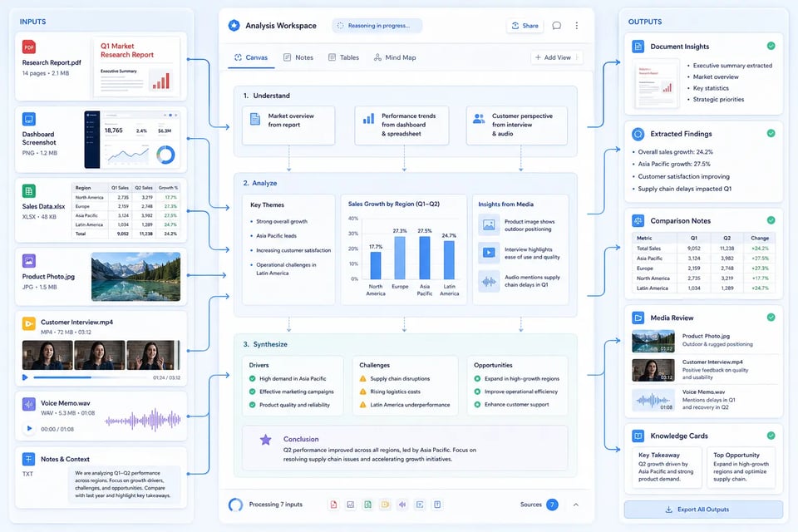Open the three-dot more options menu

pos(577,26)
